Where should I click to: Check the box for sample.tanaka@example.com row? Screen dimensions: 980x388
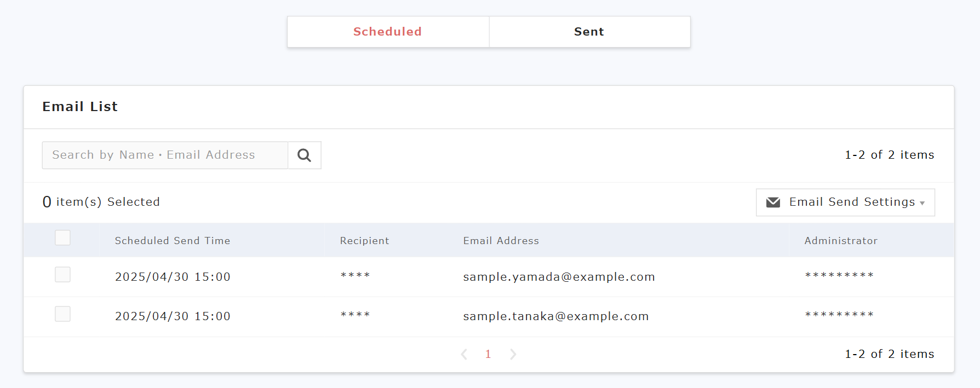point(62,314)
